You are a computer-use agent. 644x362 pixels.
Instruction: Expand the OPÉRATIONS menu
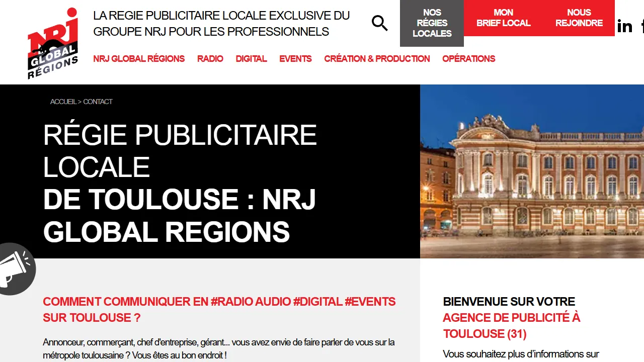click(x=468, y=59)
